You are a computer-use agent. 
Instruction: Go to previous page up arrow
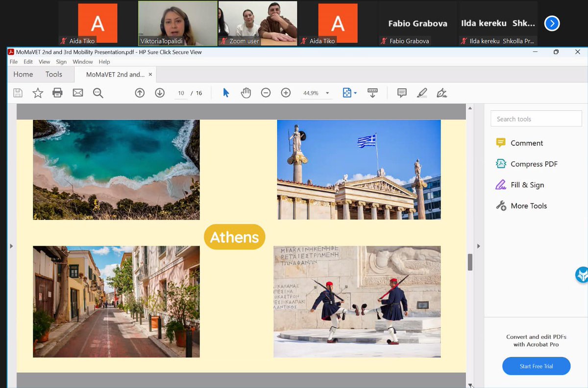[140, 93]
